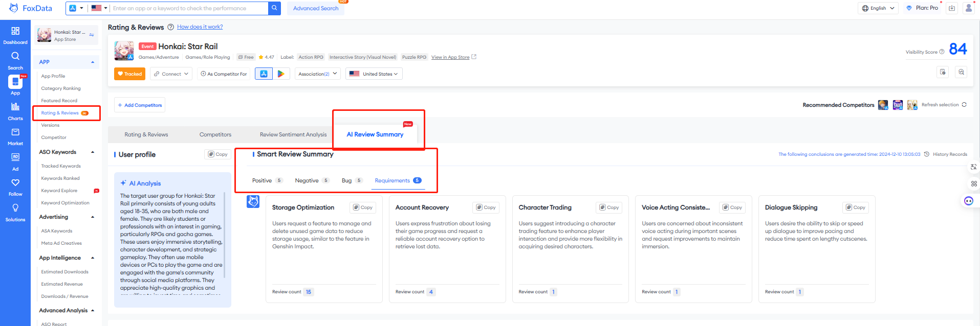Click the orange Tracked button
The image size is (980, 326).
pyautogui.click(x=129, y=74)
